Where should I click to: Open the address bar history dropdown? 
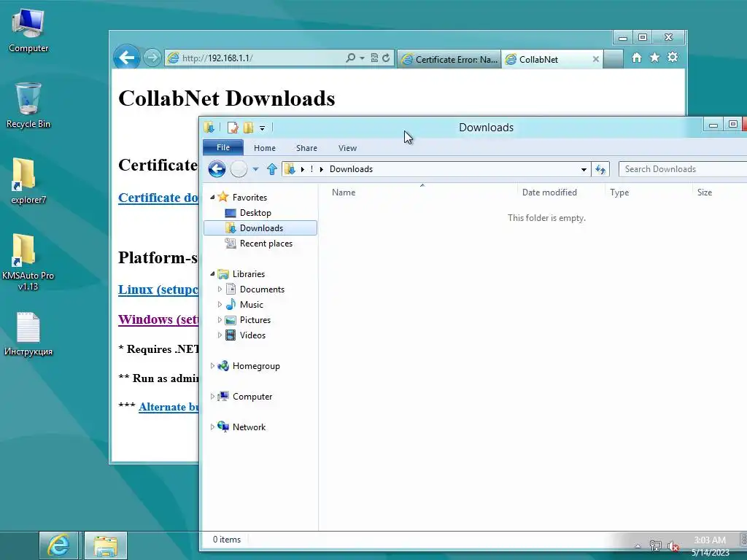(x=584, y=169)
